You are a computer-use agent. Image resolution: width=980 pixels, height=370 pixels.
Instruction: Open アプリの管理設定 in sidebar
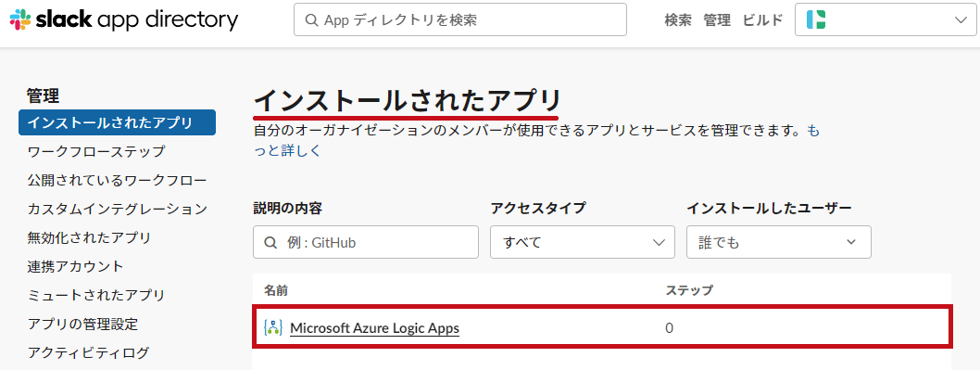point(82,324)
